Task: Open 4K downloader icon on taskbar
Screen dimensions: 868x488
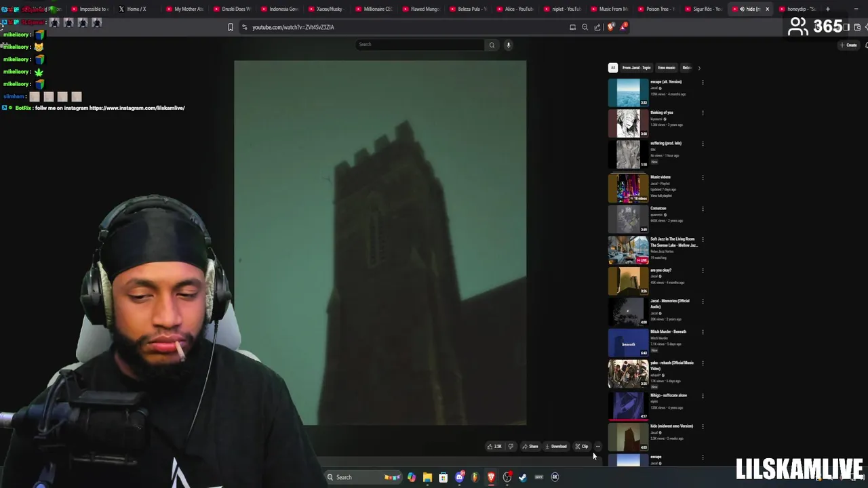Action: click(x=555, y=477)
